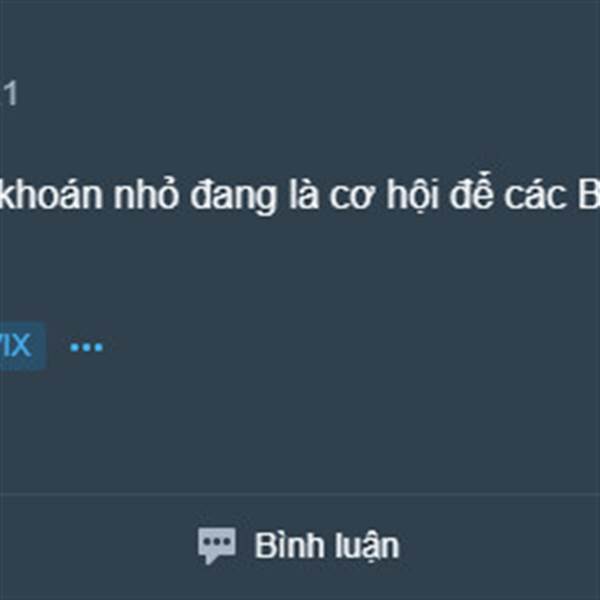Click the word "khoán" in the post
600x600 pixels.
point(51,195)
